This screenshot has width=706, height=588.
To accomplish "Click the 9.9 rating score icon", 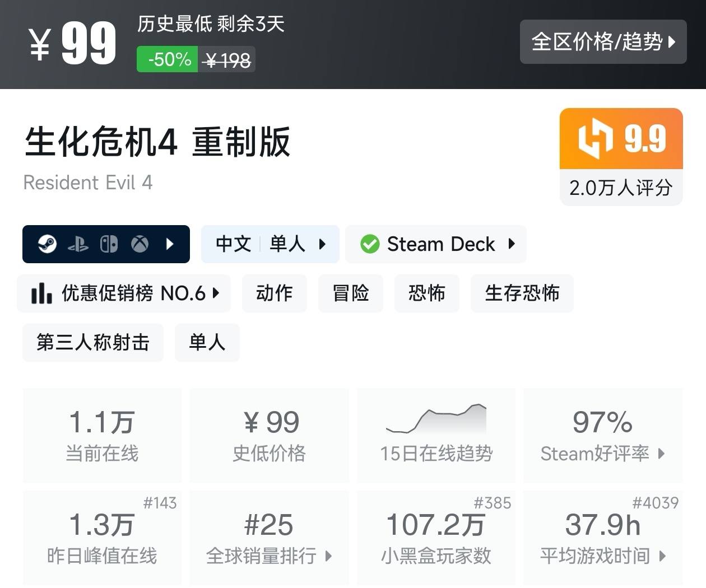I will 597,139.
